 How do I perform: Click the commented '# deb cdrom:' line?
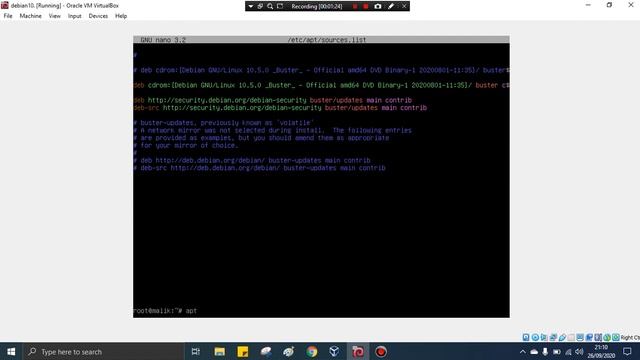(321, 70)
